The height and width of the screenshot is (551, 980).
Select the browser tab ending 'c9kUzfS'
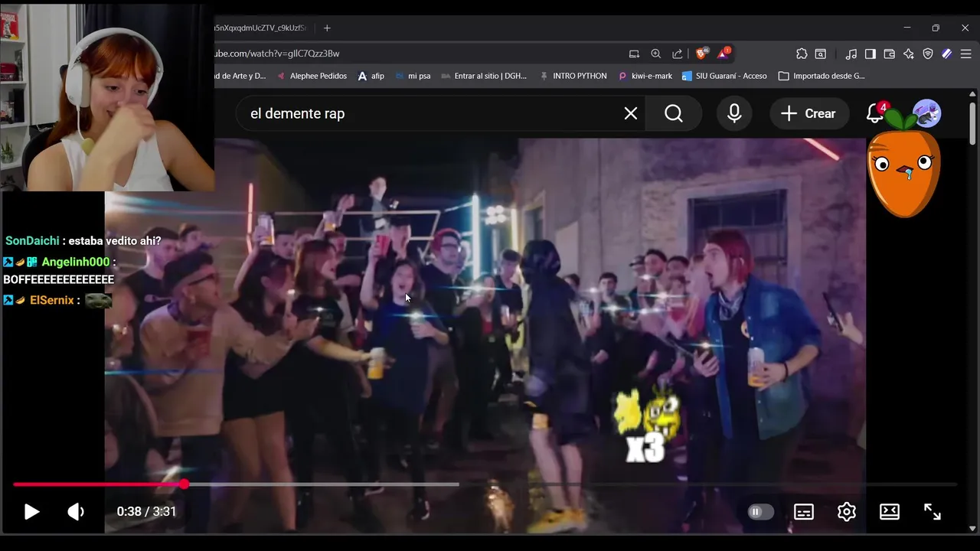tap(260, 28)
